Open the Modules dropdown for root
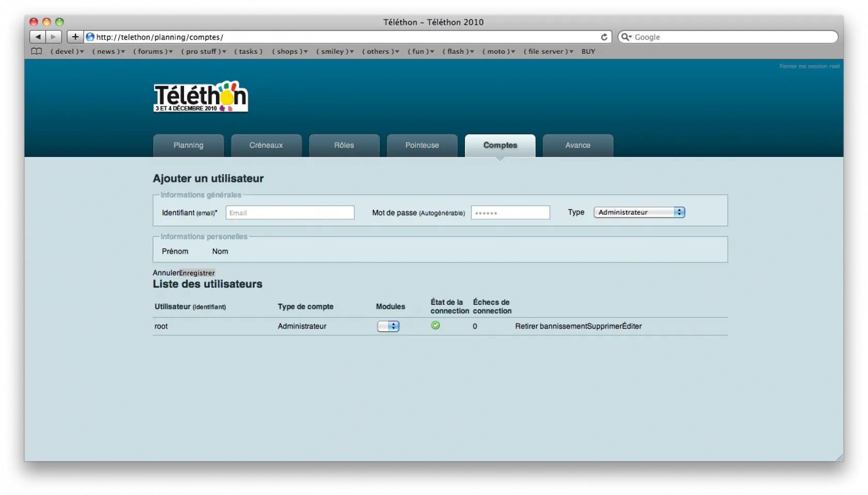 (388, 327)
